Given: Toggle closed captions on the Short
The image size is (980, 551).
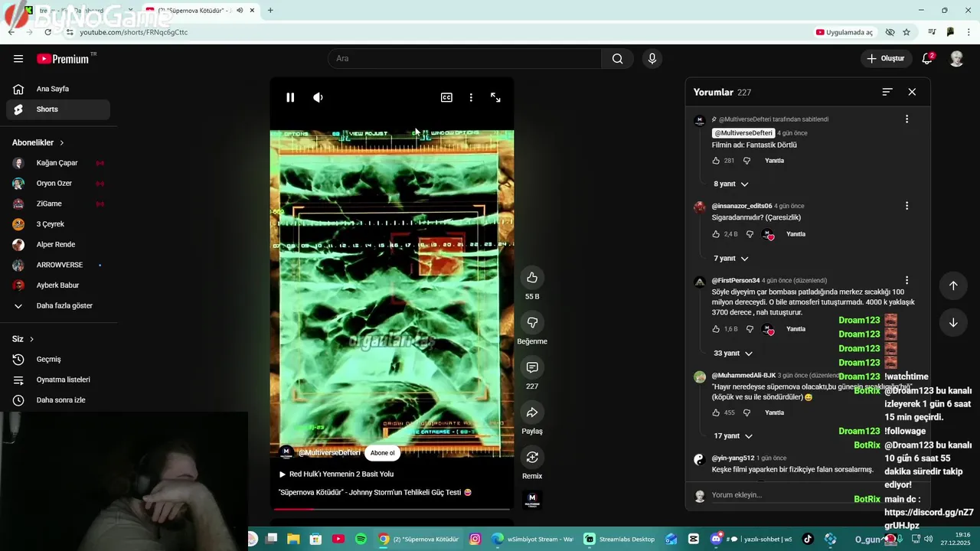Looking at the screenshot, I should coord(446,97).
